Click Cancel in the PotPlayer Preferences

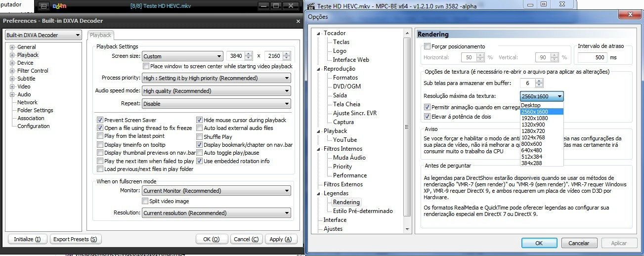click(246, 239)
